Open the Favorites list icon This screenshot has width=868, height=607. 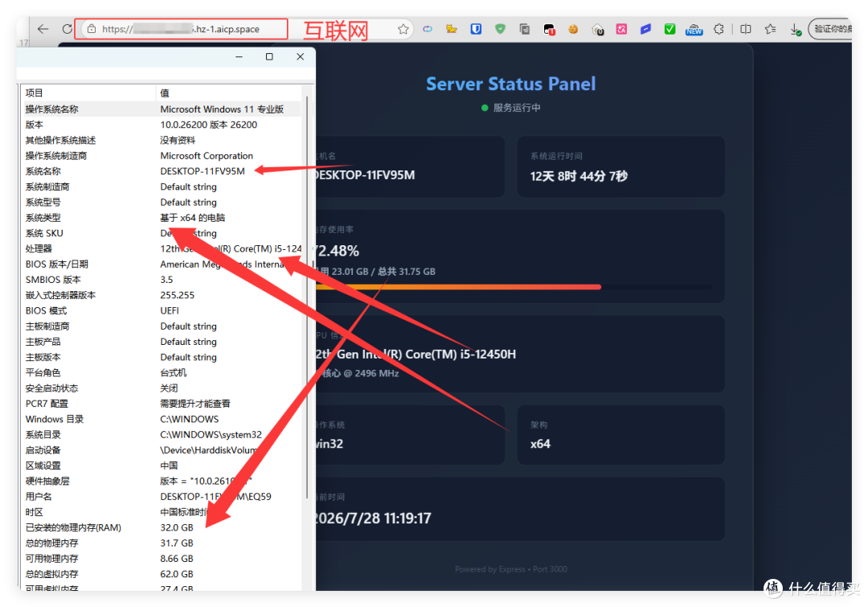click(x=770, y=29)
